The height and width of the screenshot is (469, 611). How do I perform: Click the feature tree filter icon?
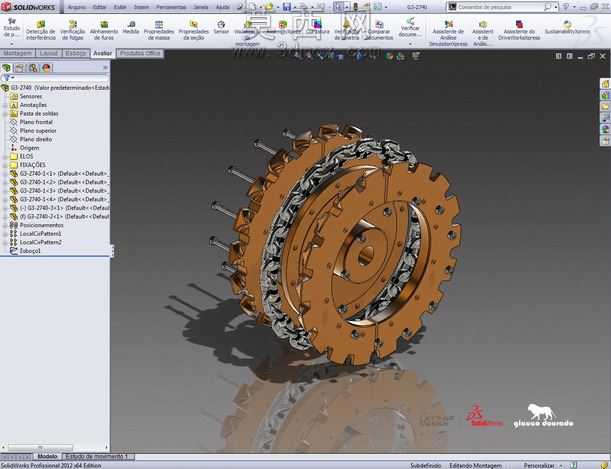(7, 78)
